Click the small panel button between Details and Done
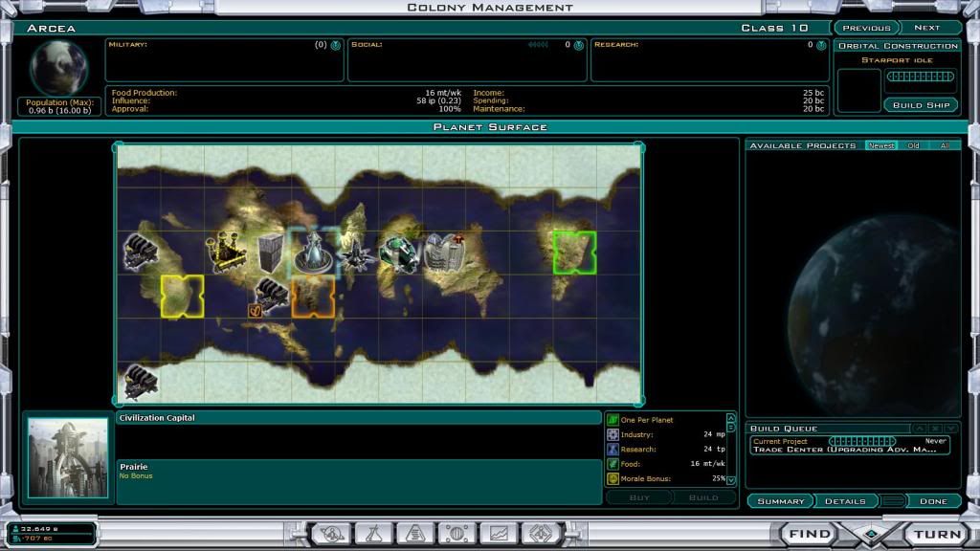Image resolution: width=980 pixels, height=551 pixels. (893, 501)
